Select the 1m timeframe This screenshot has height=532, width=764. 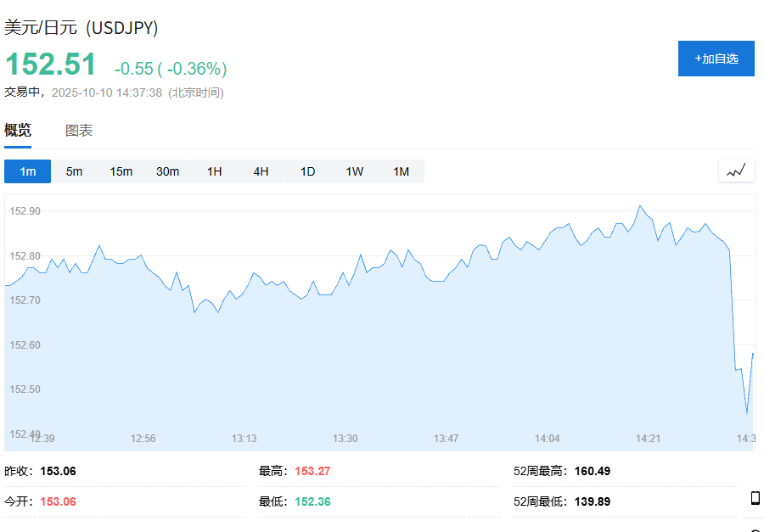coord(28,171)
